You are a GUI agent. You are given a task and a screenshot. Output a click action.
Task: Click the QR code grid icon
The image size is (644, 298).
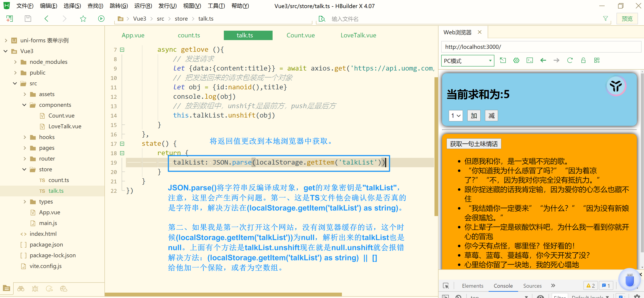tap(597, 60)
